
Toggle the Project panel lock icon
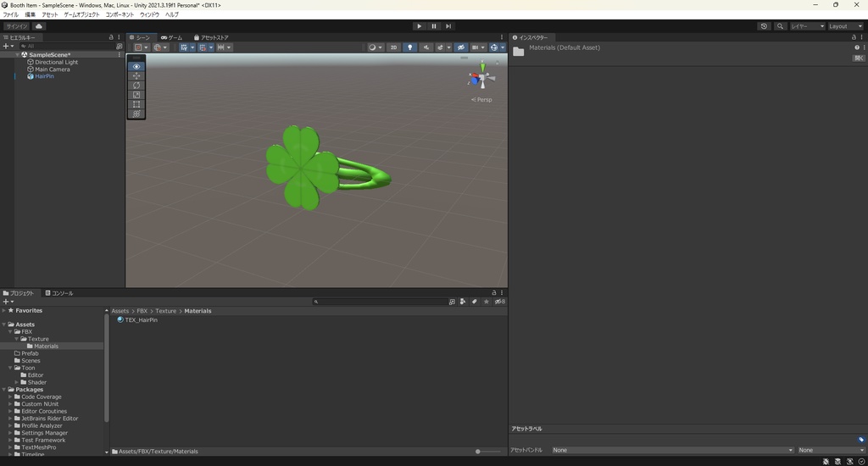click(x=494, y=293)
